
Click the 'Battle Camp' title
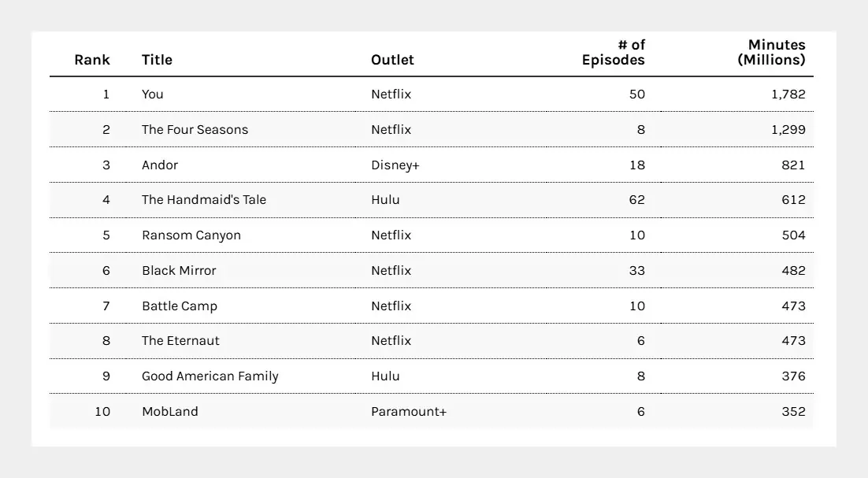pos(180,306)
